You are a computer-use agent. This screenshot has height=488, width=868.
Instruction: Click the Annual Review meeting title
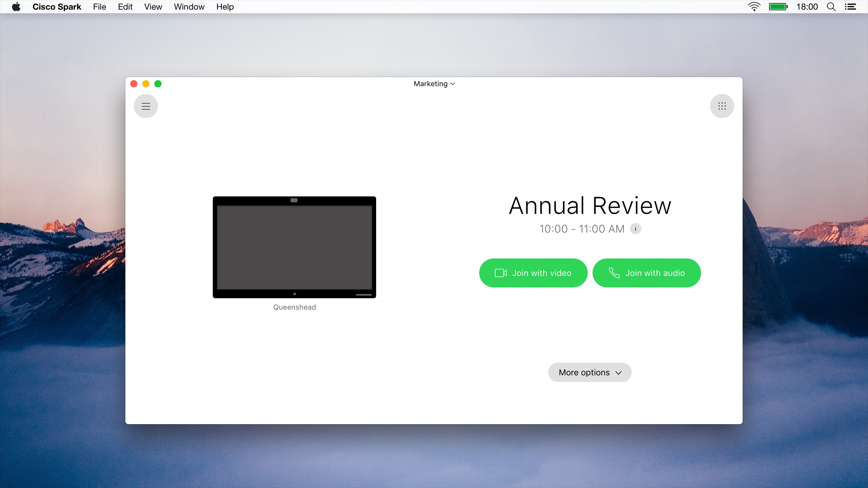coord(590,205)
